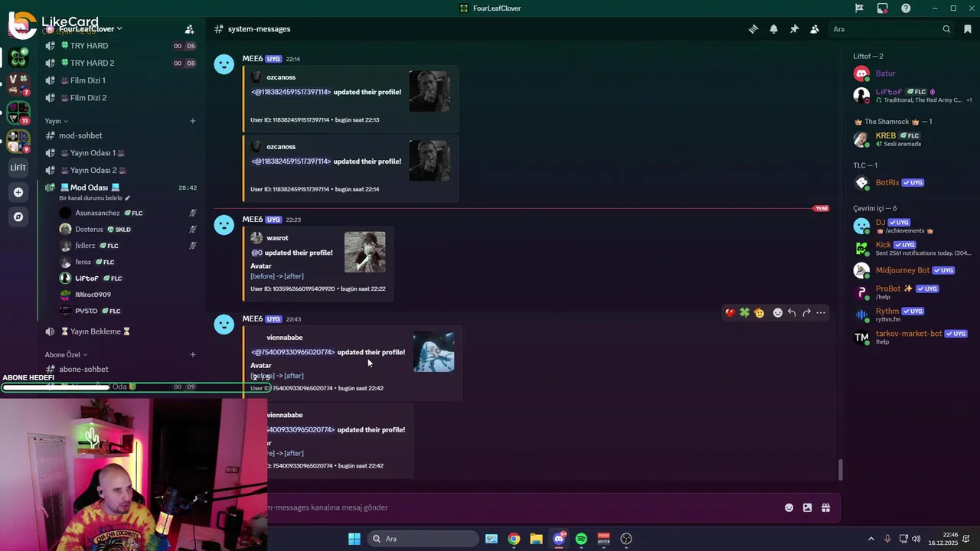This screenshot has width=980, height=551.
Task: Collapse the Yayın category
Action: (x=56, y=121)
